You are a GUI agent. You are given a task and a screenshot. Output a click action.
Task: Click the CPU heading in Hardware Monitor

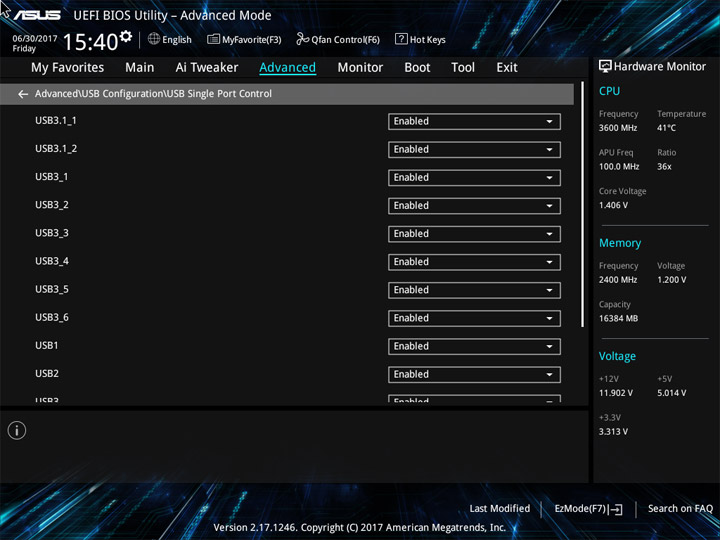(609, 91)
